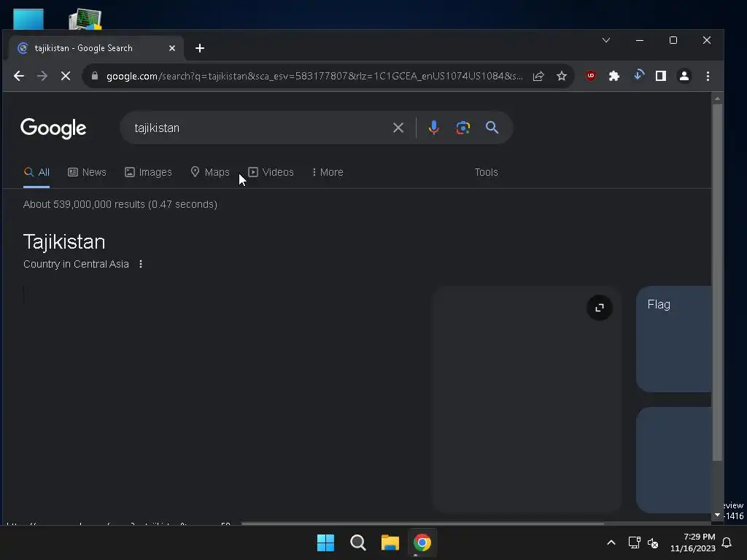Open the clock showing 7:29 PM
This screenshot has height=560, width=747.
(x=693, y=542)
